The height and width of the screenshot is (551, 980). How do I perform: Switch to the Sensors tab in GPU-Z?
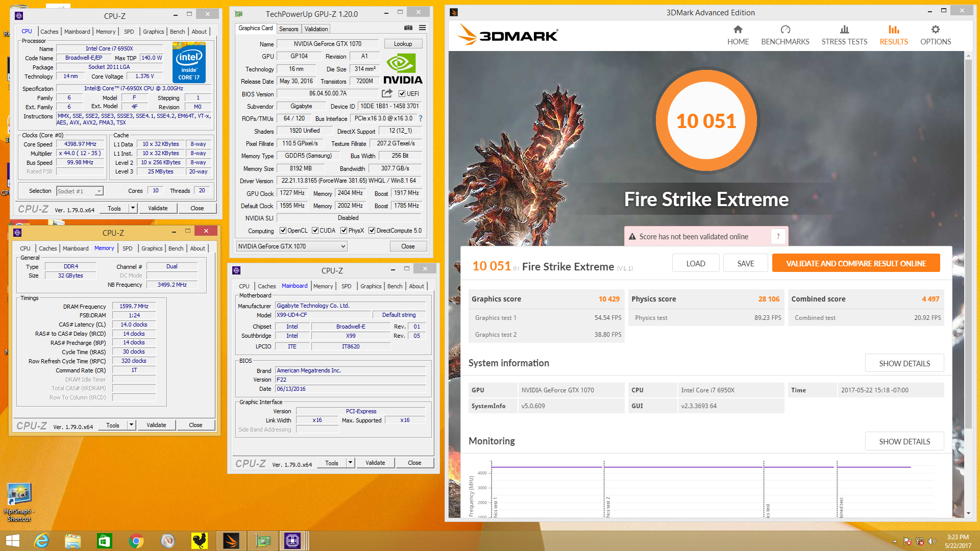point(288,29)
